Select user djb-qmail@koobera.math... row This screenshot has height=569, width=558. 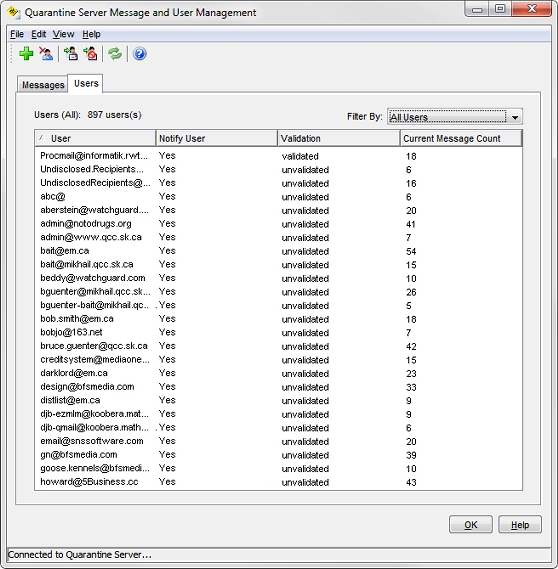(279, 427)
